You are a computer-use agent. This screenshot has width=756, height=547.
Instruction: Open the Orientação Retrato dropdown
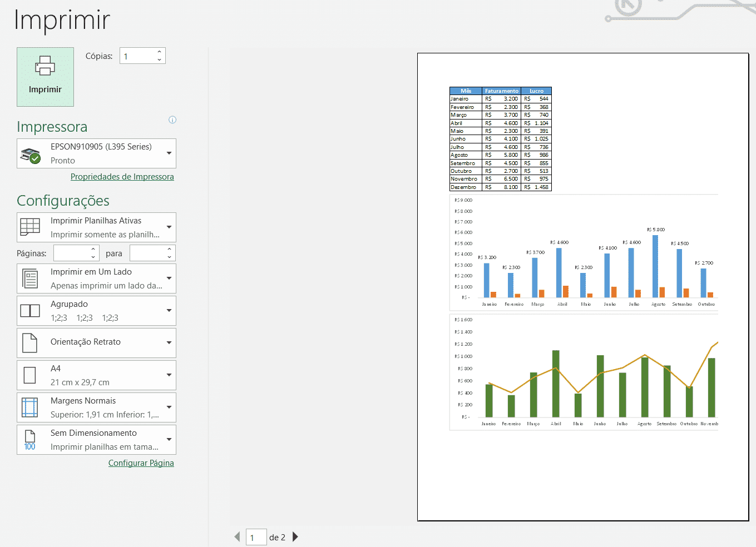96,343
